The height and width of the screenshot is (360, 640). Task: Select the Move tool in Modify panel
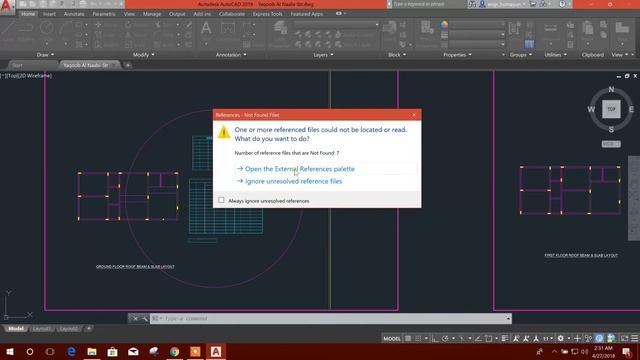coord(98,25)
